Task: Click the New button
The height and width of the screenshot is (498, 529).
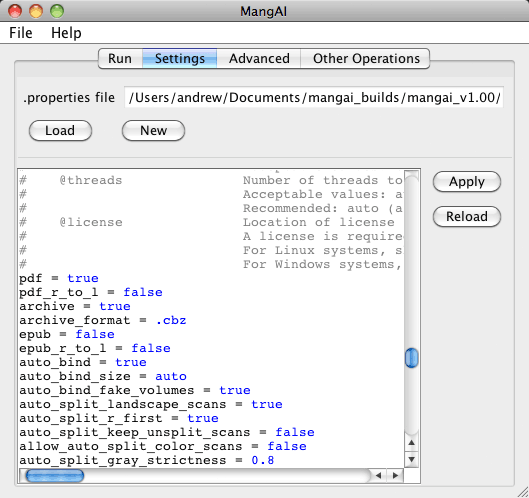Action: tap(154, 131)
